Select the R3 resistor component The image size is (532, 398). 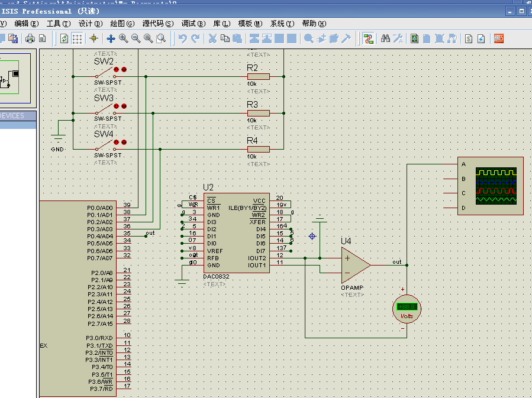click(x=259, y=113)
